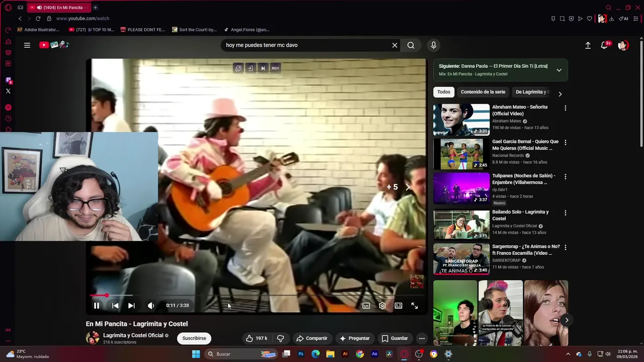The width and height of the screenshot is (644, 362).
Task: Open options for Sargentorap video
Action: (x=565, y=247)
